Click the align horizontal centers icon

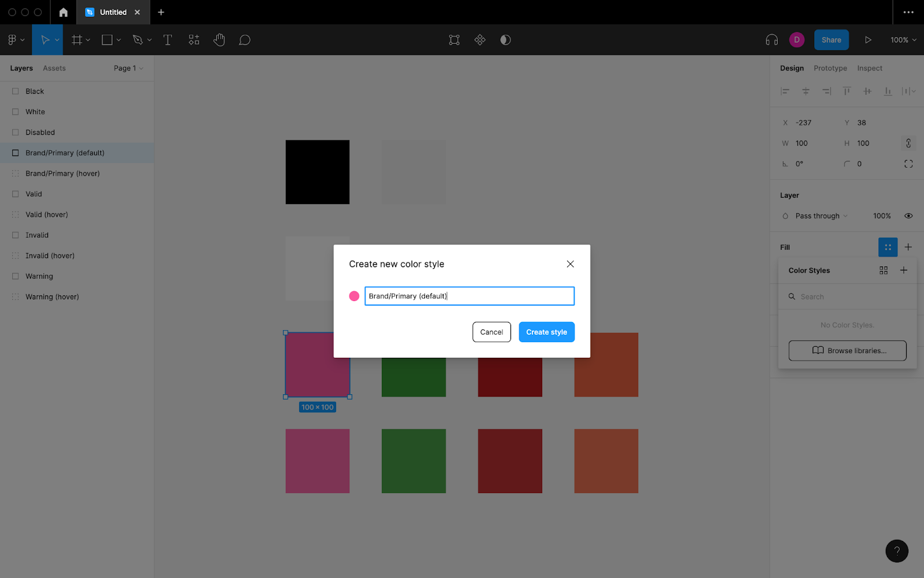point(806,91)
